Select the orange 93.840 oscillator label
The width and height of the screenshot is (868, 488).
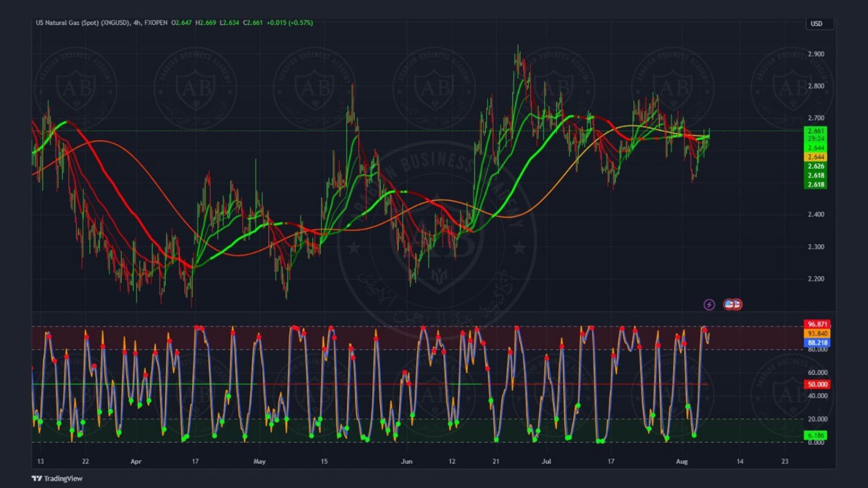[x=817, y=334]
